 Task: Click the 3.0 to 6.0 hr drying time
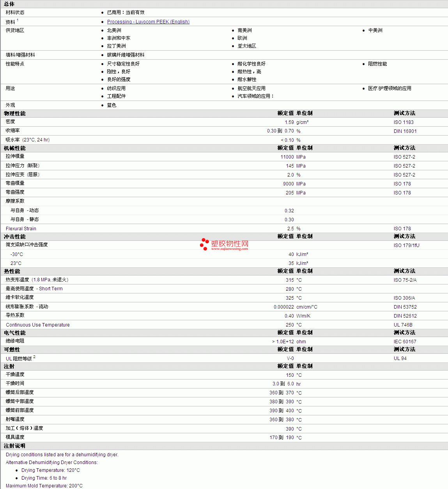pyautogui.click(x=283, y=384)
